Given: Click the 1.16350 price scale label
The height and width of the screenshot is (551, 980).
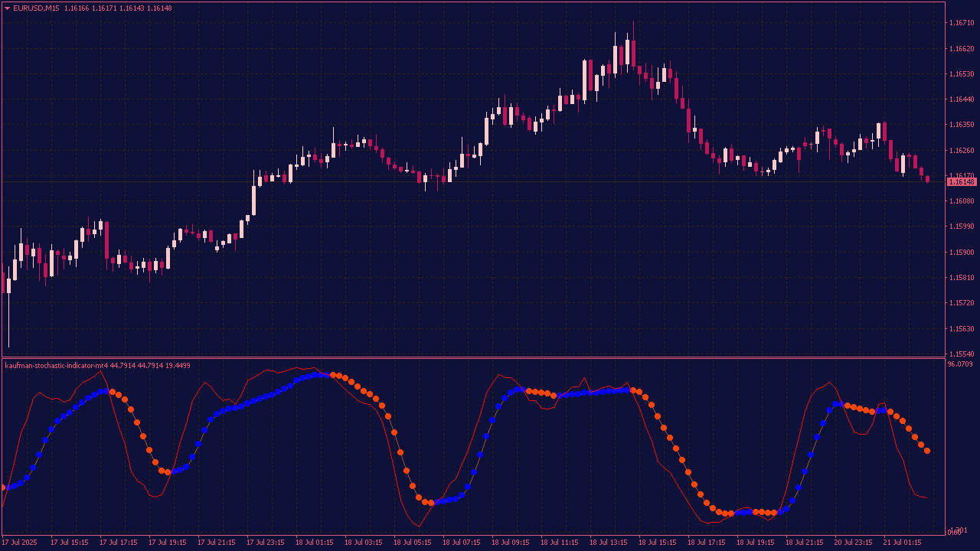Looking at the screenshot, I should click(x=961, y=125).
